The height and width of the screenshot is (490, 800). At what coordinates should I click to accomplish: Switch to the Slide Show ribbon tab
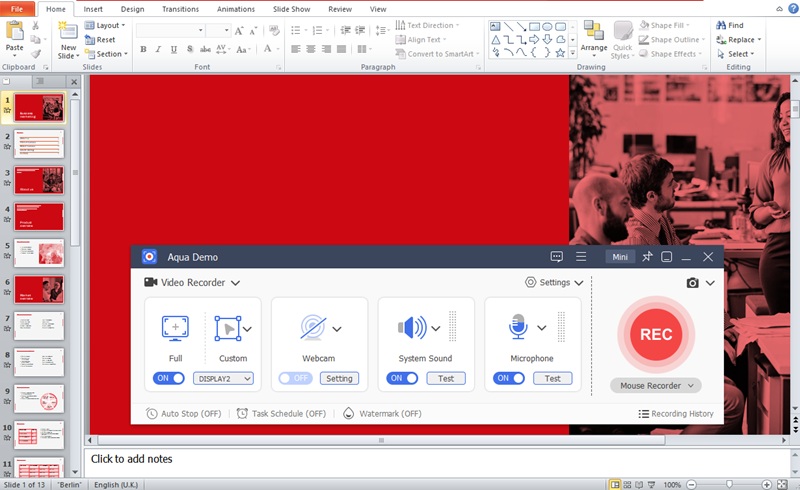point(291,9)
